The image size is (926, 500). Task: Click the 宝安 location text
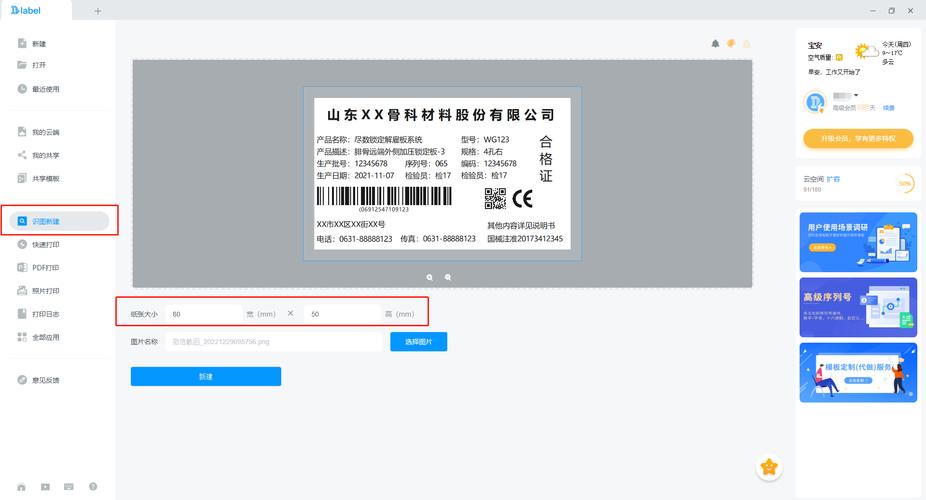pyautogui.click(x=815, y=45)
